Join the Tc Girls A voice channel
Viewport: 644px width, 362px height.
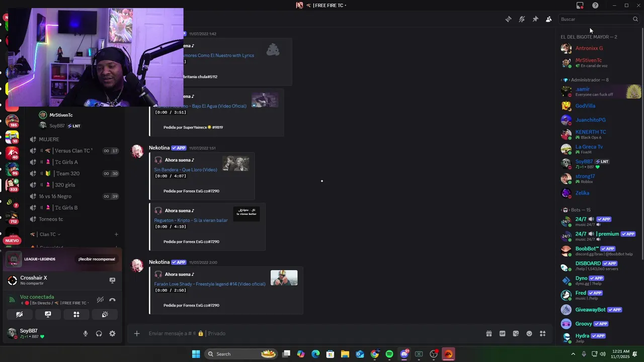click(73, 162)
